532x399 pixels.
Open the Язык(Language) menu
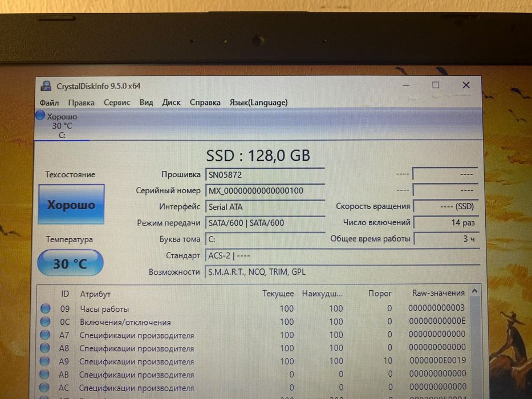coord(258,103)
